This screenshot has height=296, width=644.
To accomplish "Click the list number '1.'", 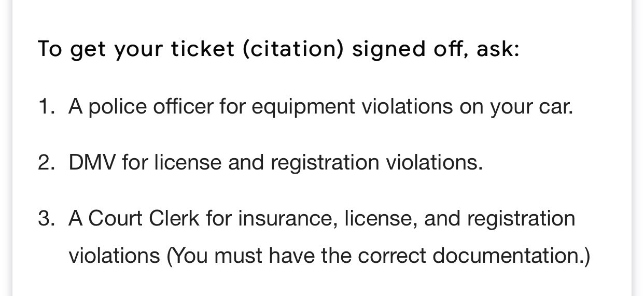I will [46, 107].
